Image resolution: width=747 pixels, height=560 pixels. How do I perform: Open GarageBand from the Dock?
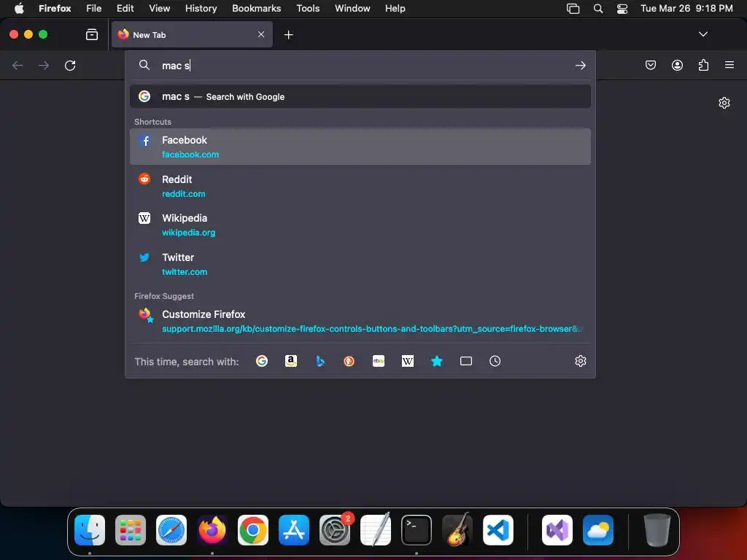click(457, 529)
